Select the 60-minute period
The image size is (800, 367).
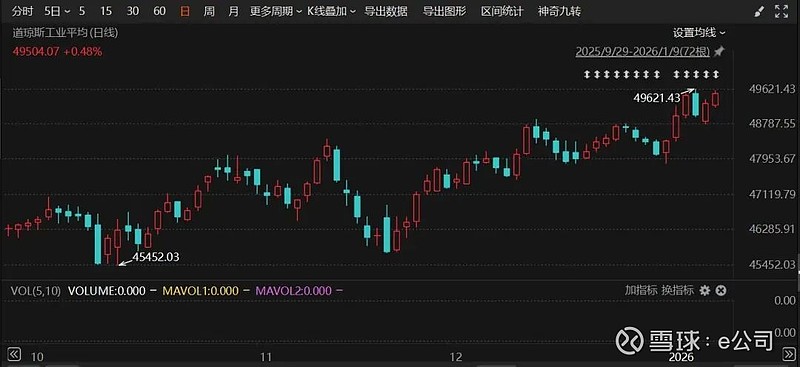click(x=159, y=11)
